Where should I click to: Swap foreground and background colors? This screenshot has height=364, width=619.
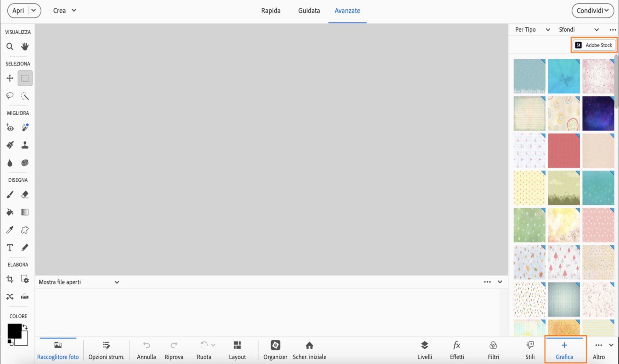25,327
